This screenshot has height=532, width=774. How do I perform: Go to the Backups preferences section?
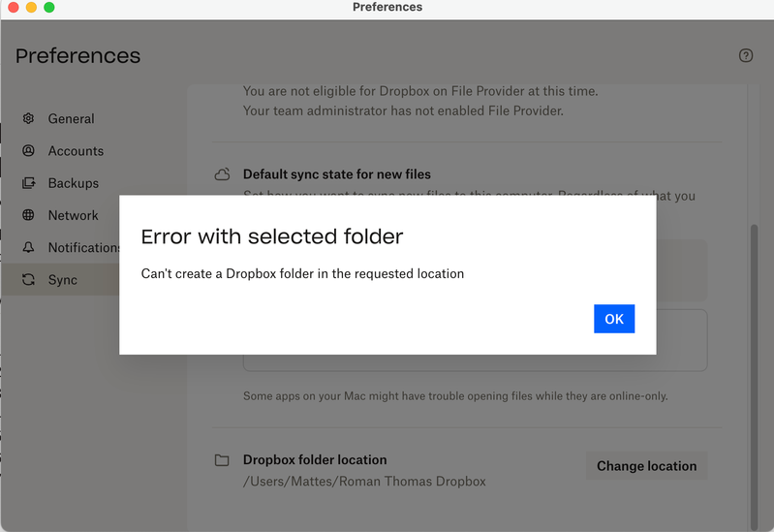coord(74,183)
